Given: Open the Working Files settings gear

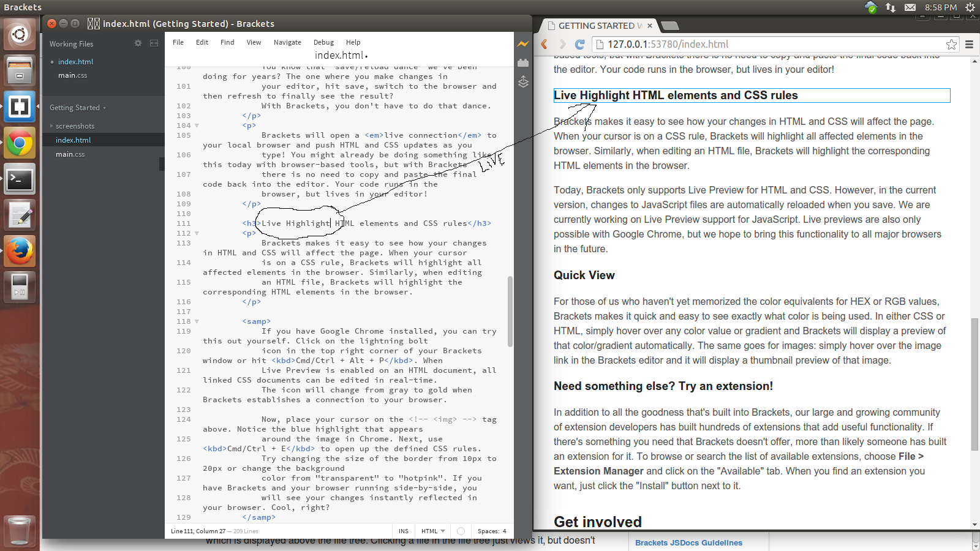Looking at the screenshot, I should coord(138,43).
